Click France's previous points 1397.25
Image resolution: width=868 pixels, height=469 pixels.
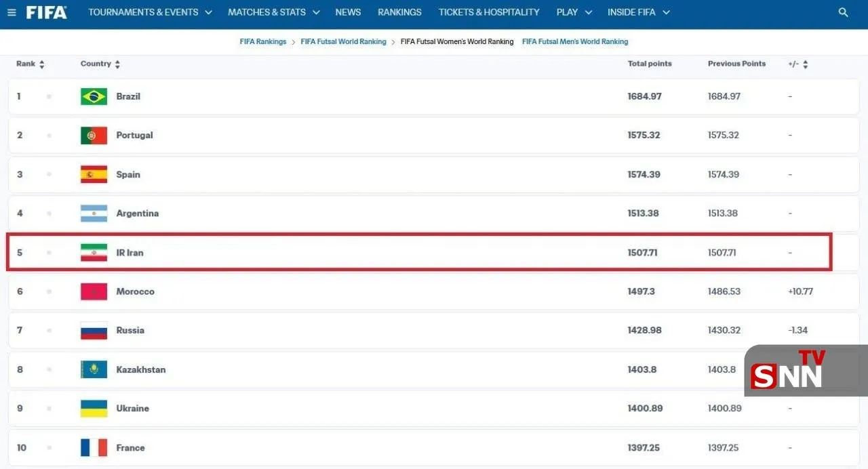point(724,447)
